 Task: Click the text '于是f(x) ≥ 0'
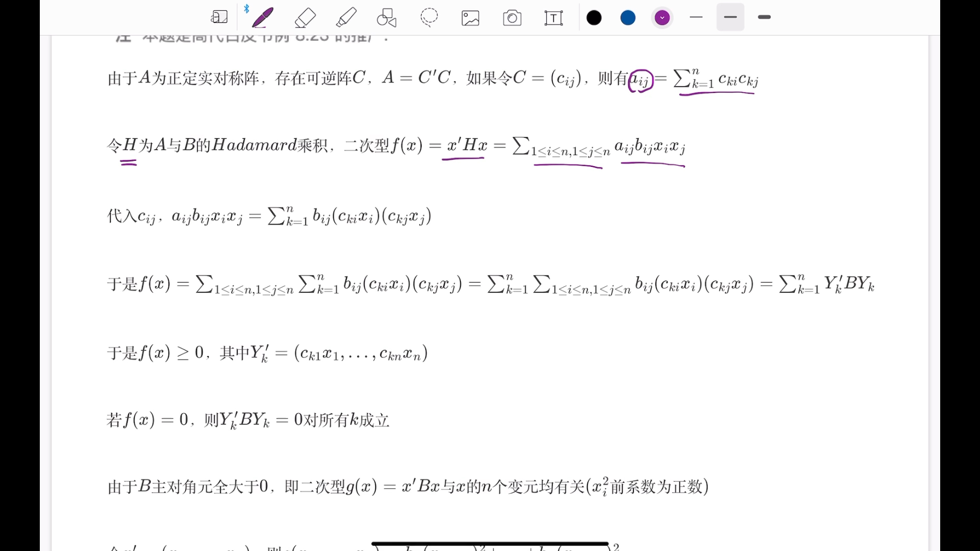click(x=156, y=353)
